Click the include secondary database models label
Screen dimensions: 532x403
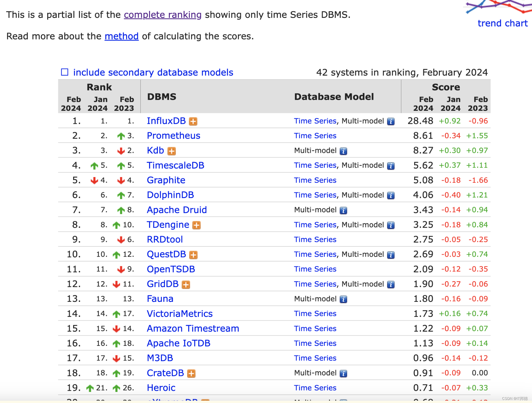[x=153, y=72]
